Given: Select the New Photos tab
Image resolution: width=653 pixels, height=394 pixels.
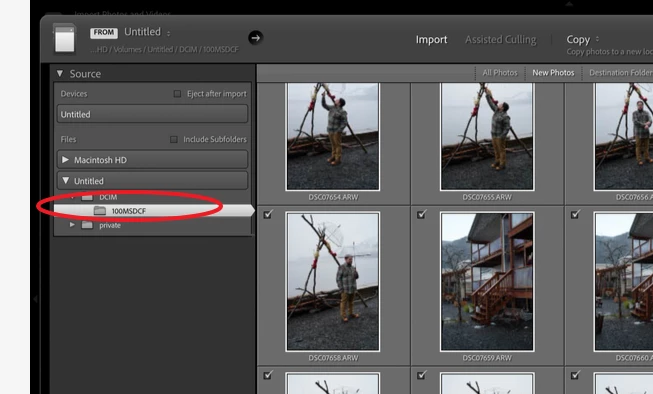Looking at the screenshot, I should 553,73.
